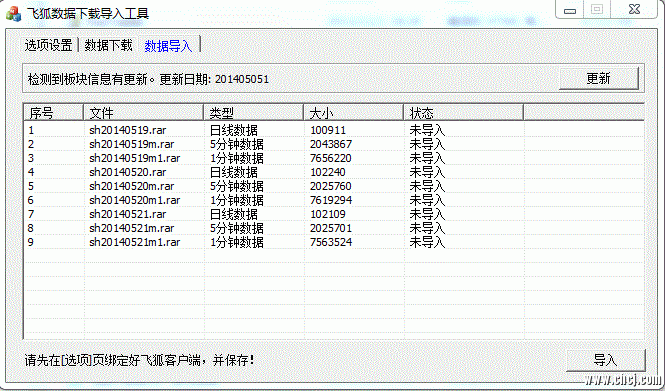Click size value 102109
The height and width of the screenshot is (391, 665).
click(x=328, y=214)
